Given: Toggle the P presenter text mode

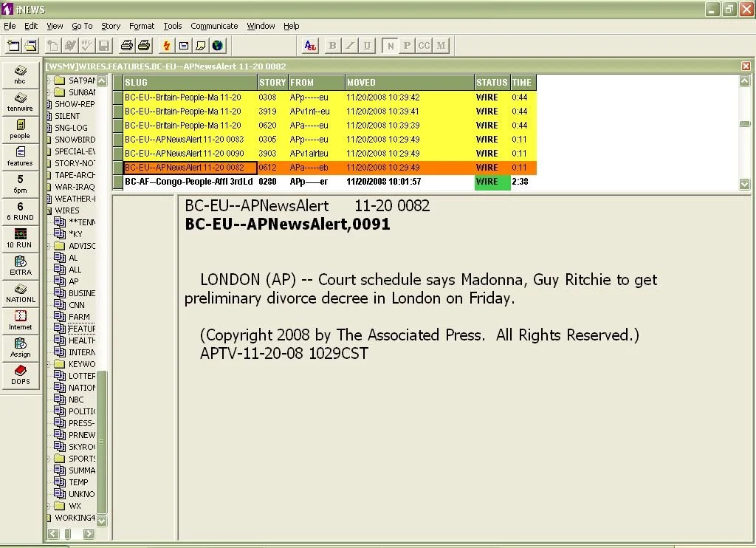Looking at the screenshot, I should tap(407, 46).
